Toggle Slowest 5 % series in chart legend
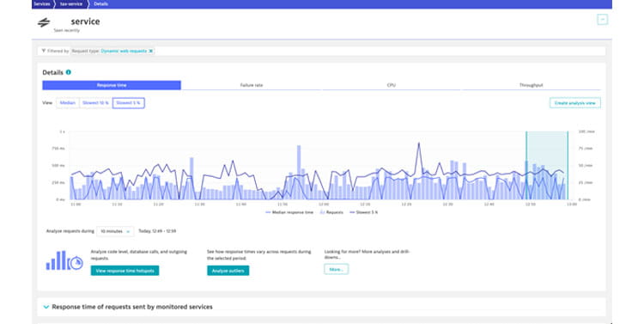Image resolution: width=644 pixels, height=324 pixels. 363,212
